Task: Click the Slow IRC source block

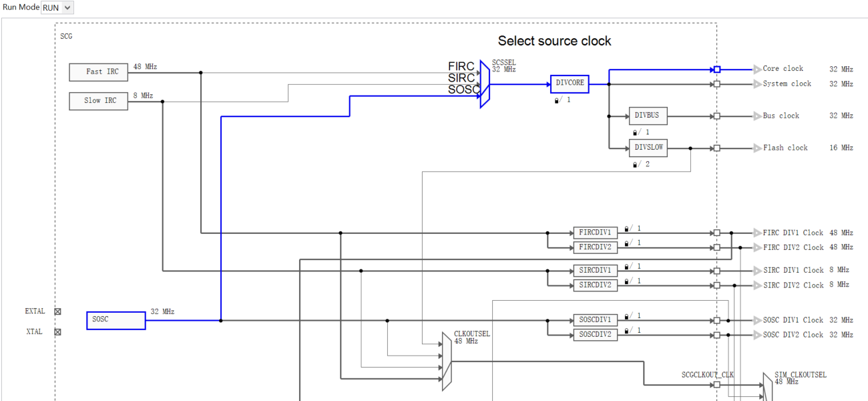Action: coord(98,101)
